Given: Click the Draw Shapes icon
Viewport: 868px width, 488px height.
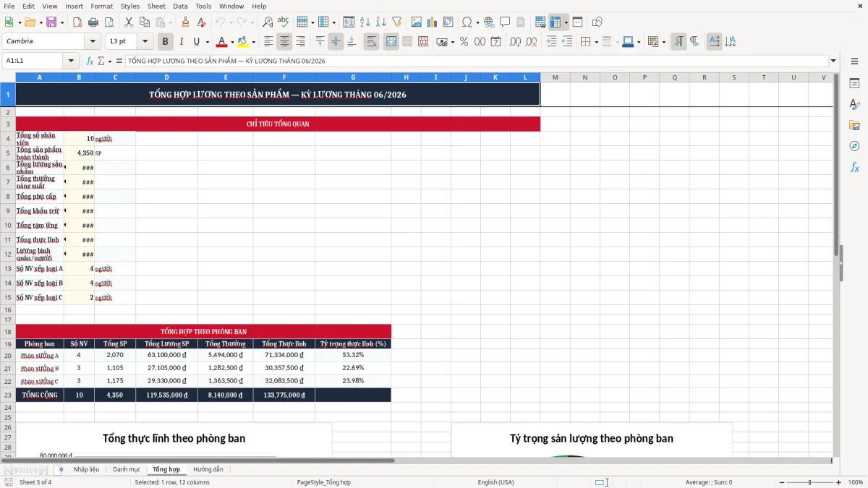Looking at the screenshot, I should tap(597, 22).
